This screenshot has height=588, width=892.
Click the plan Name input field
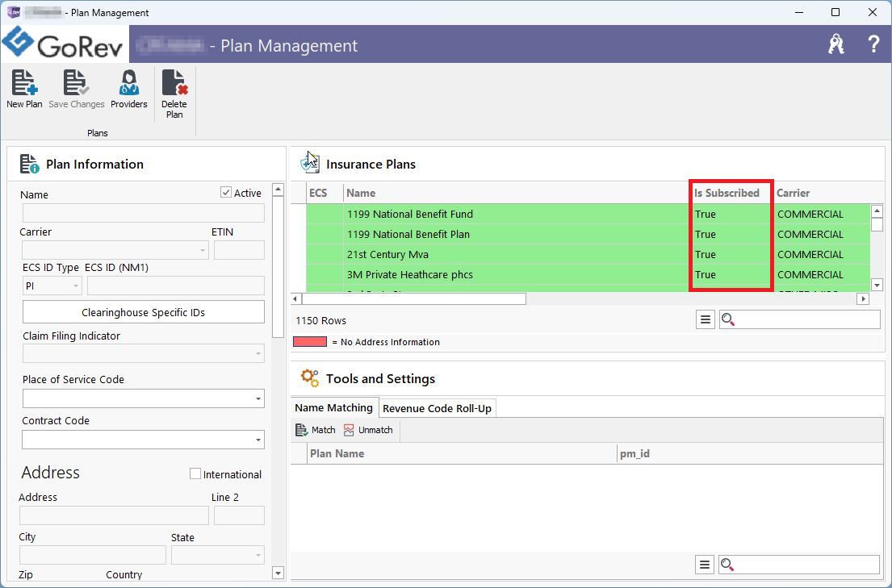coord(144,213)
